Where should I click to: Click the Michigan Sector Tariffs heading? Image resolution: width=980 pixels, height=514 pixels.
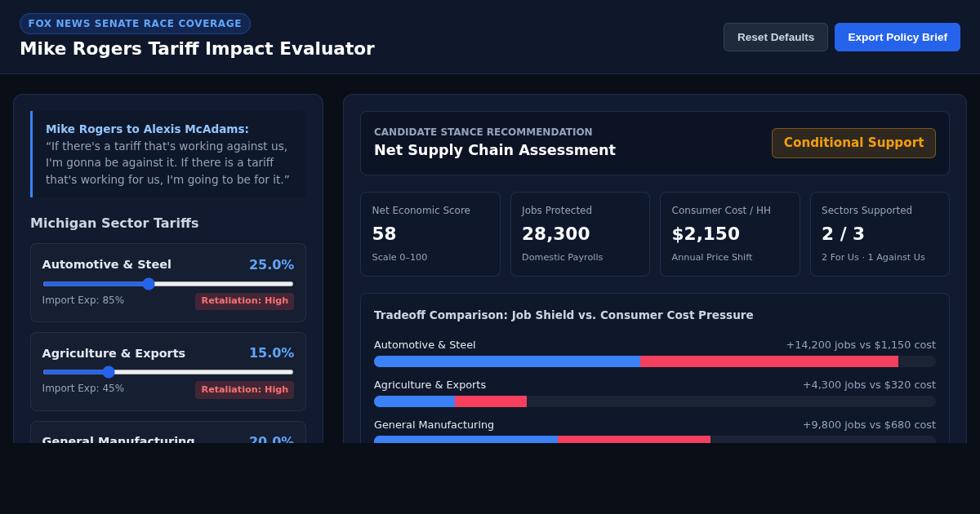click(x=114, y=223)
